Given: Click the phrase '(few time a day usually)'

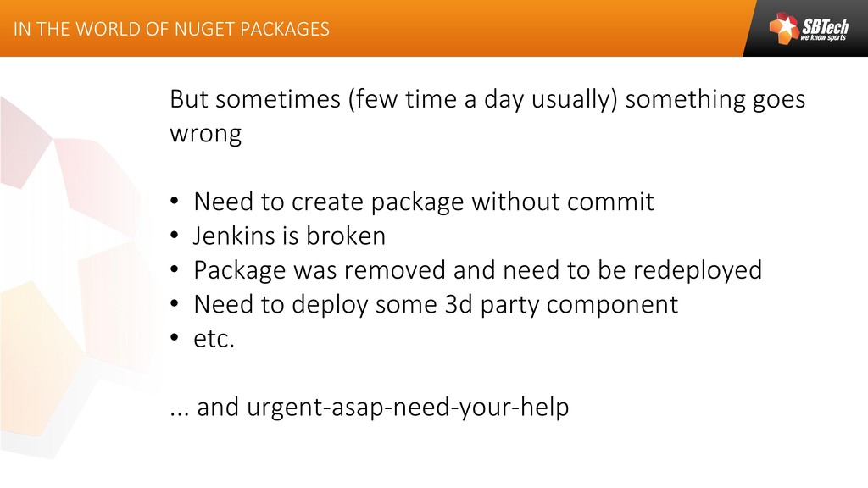Looking at the screenshot, I should pos(482,100).
